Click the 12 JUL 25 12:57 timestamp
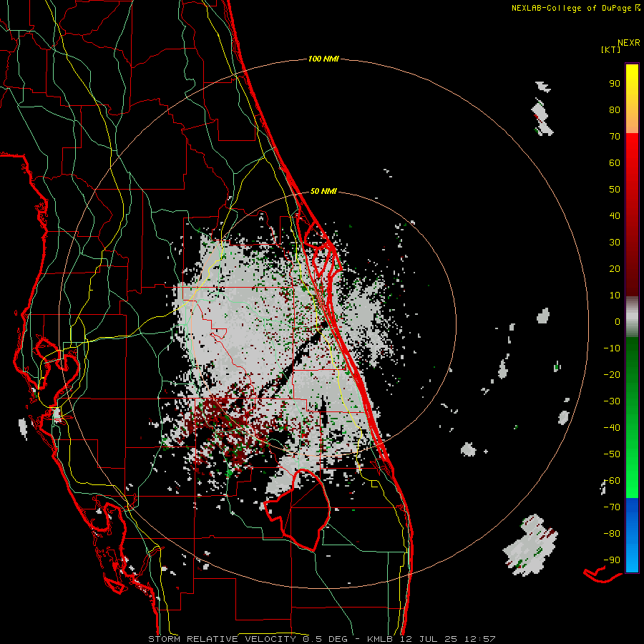This screenshot has width=644, height=644. [447, 639]
